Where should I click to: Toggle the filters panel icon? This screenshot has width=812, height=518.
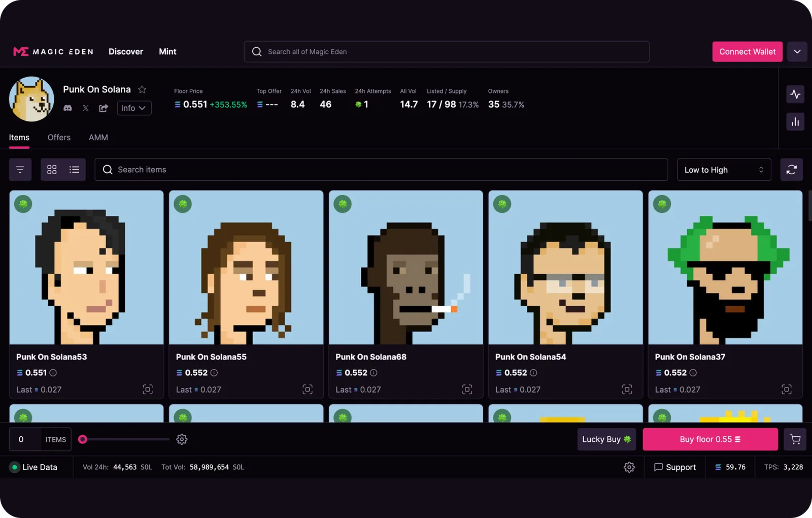point(20,170)
